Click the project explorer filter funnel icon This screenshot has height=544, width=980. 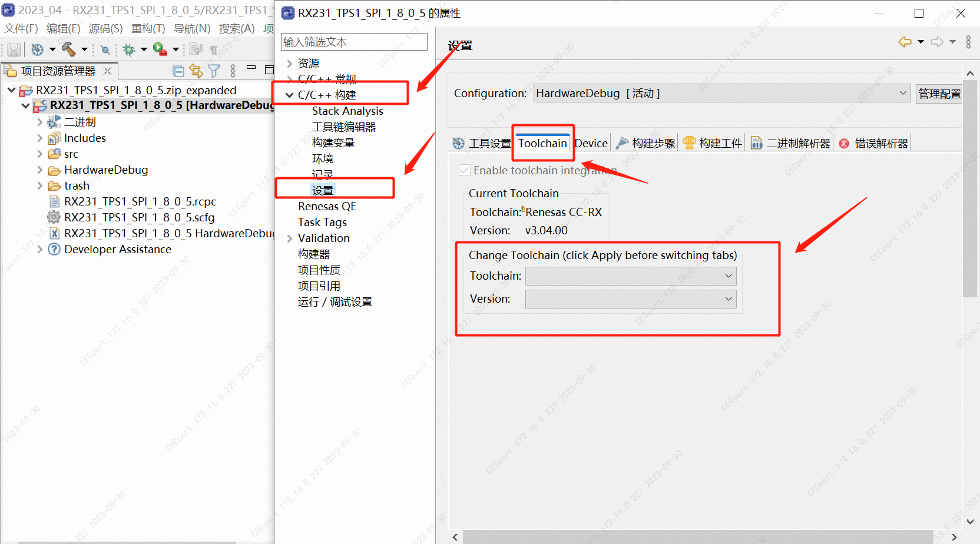[x=214, y=71]
